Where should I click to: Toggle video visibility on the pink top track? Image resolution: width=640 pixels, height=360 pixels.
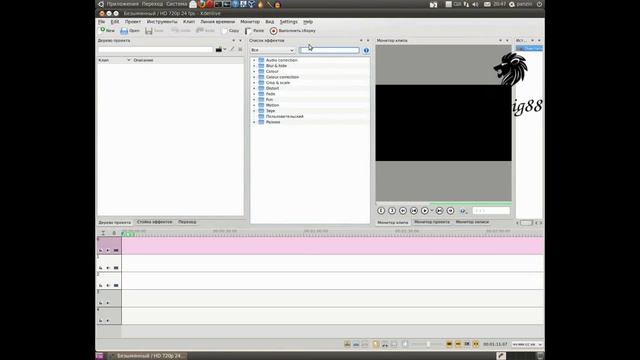[x=116, y=250]
